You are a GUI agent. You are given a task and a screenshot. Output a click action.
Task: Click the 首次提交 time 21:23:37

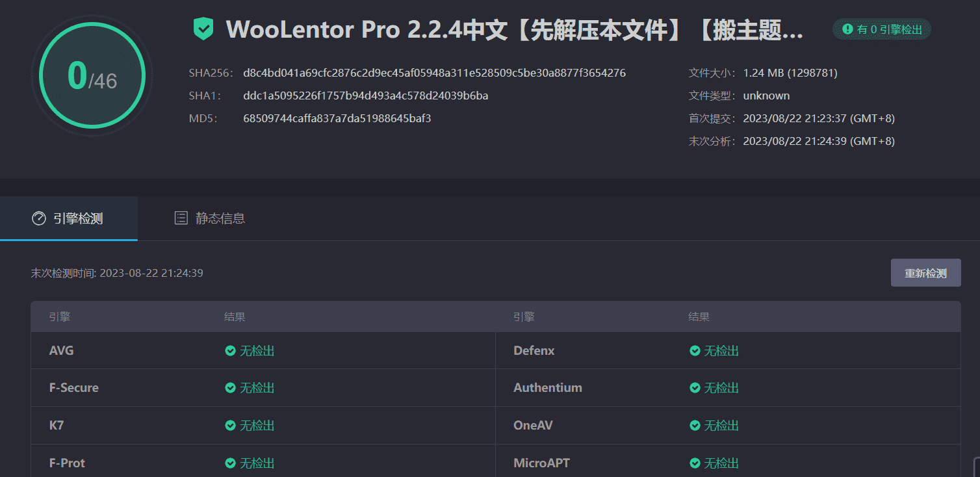pos(819,118)
